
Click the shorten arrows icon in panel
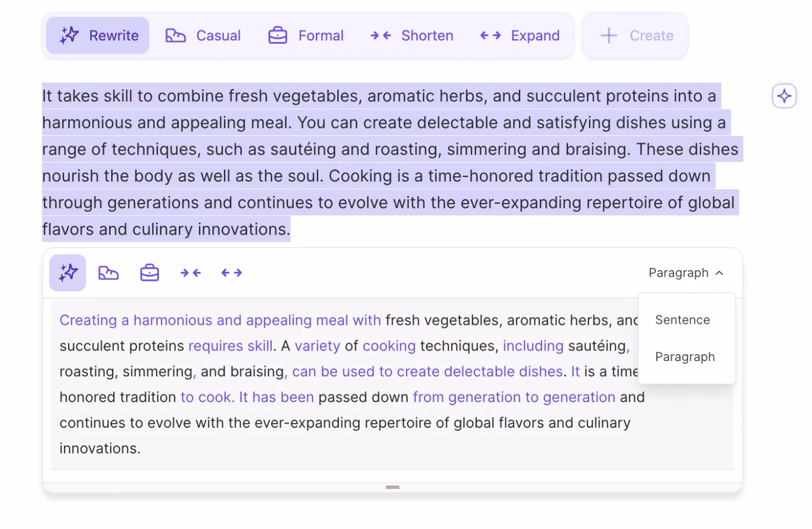click(190, 273)
